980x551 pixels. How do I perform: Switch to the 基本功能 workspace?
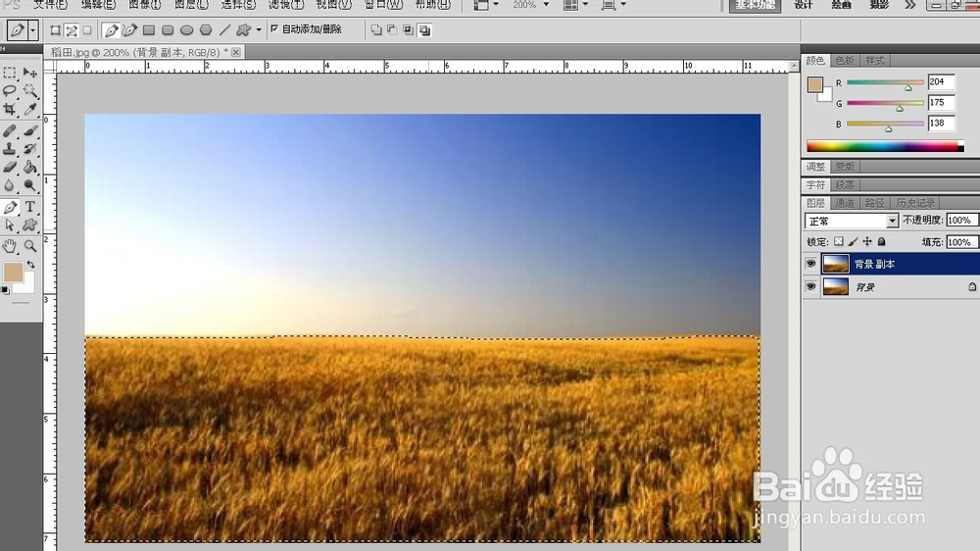click(755, 5)
